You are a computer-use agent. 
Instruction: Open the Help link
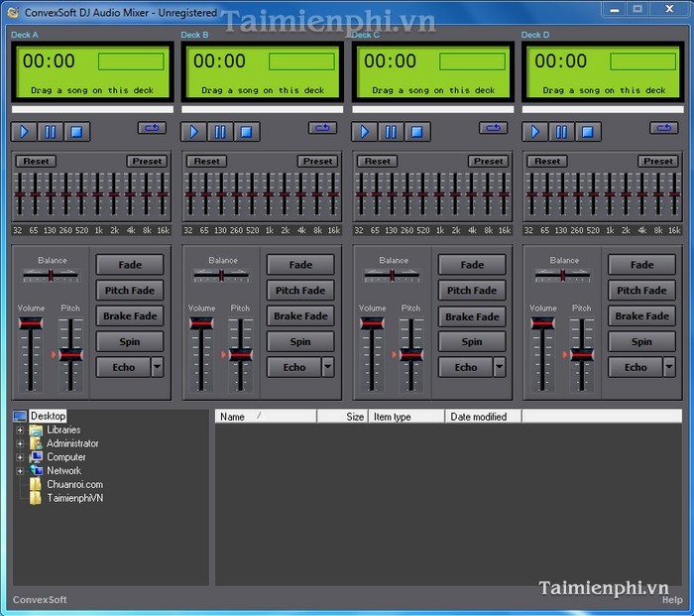click(x=672, y=600)
